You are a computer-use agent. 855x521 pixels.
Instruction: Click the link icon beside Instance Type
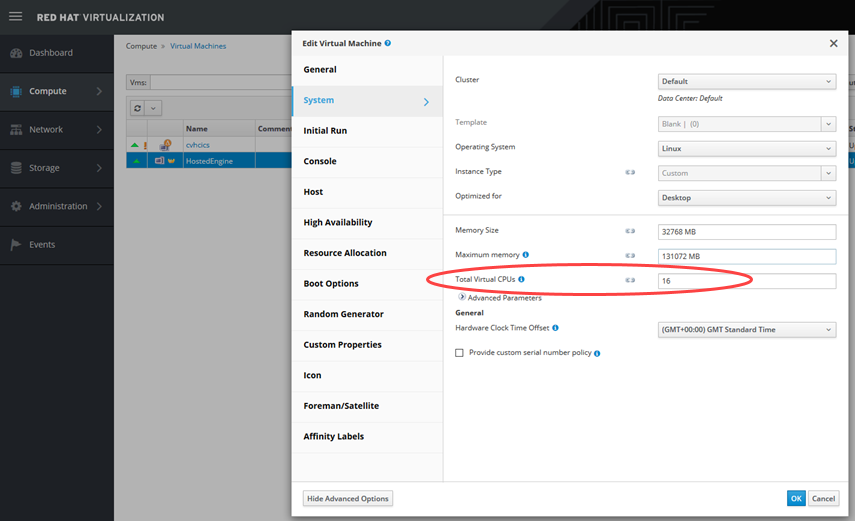tap(630, 172)
